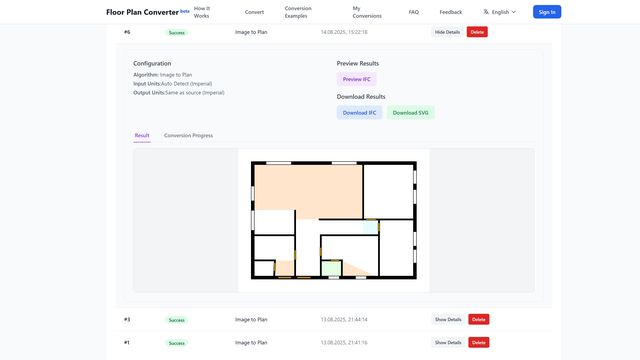Screen dimensions: 640x360
Task: Click the translate language icon
Action: tap(486, 12)
